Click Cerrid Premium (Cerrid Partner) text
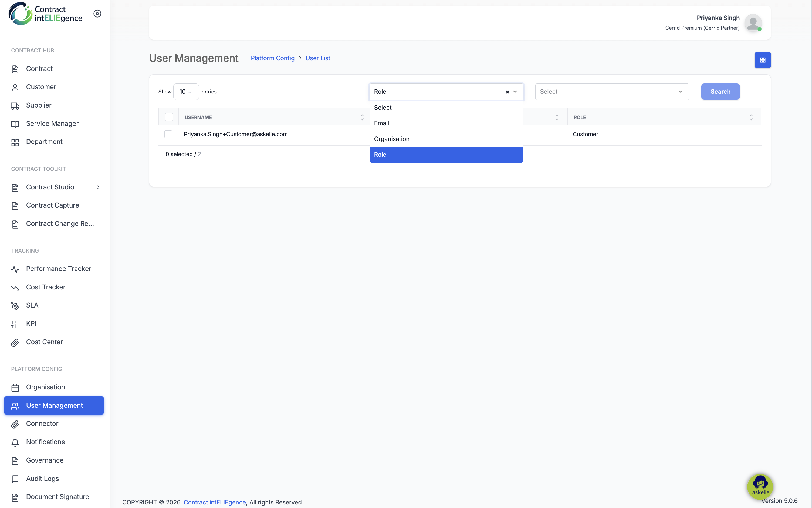Viewport: 812px width, 508px height. (702, 28)
